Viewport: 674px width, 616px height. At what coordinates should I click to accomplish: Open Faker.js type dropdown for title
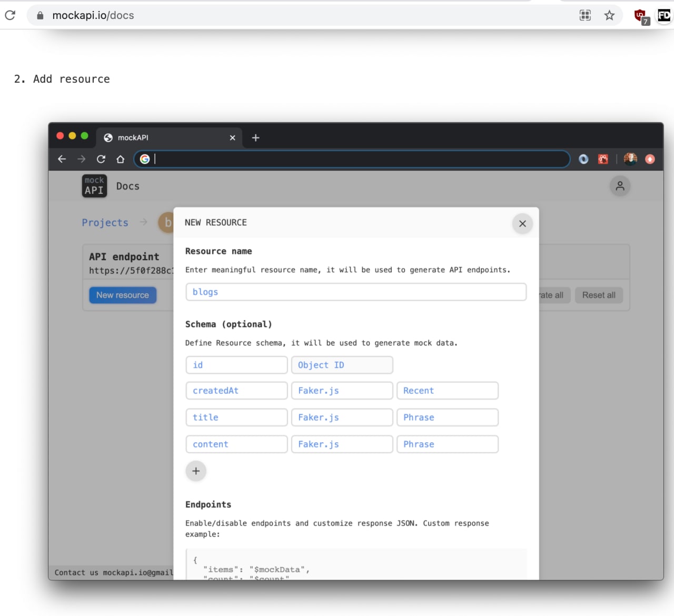pyautogui.click(x=342, y=418)
